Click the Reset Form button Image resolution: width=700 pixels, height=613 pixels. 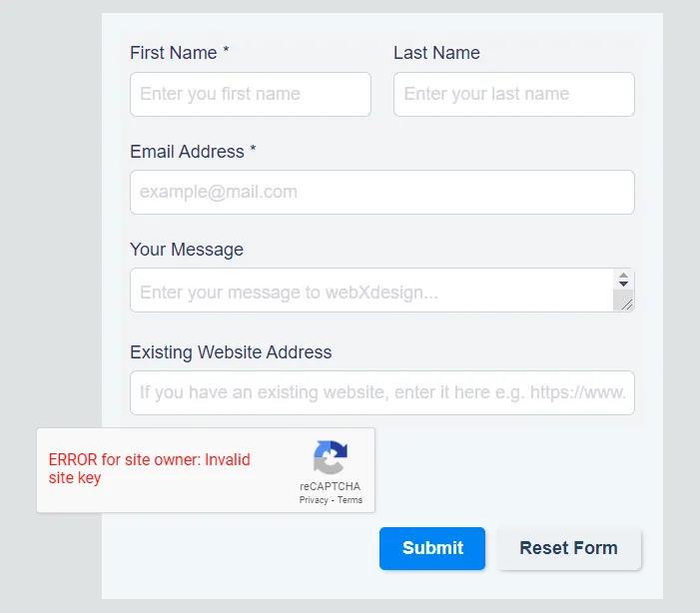(x=569, y=548)
